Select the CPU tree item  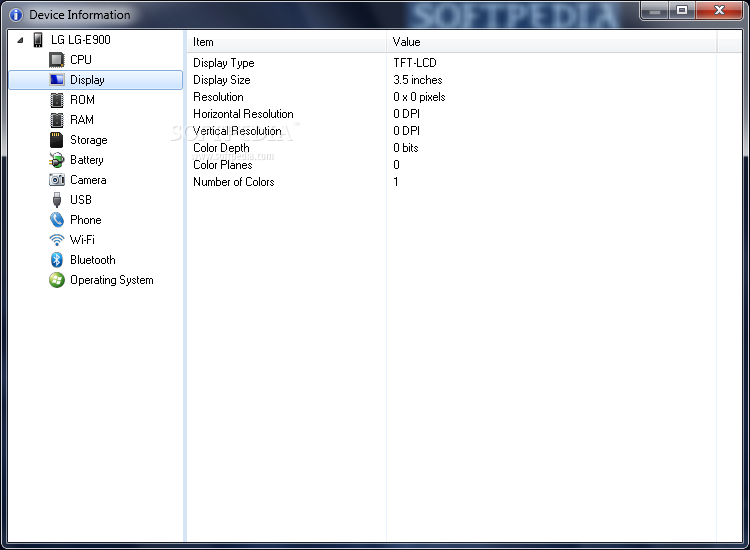(81, 60)
